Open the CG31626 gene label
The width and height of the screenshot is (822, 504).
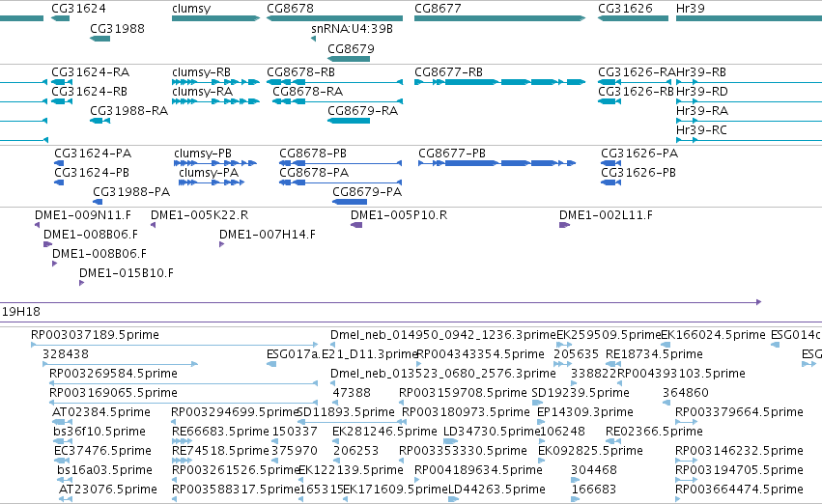pyautogui.click(x=625, y=9)
